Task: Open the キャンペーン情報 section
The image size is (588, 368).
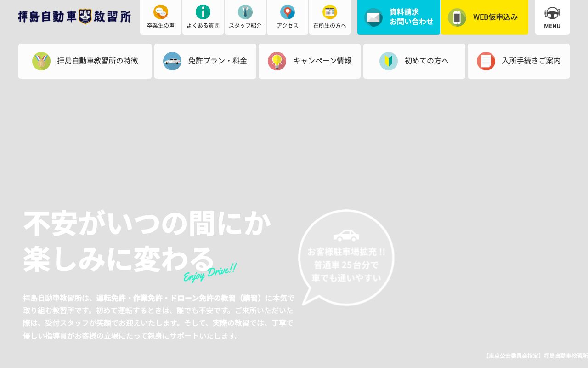Action: [x=310, y=61]
